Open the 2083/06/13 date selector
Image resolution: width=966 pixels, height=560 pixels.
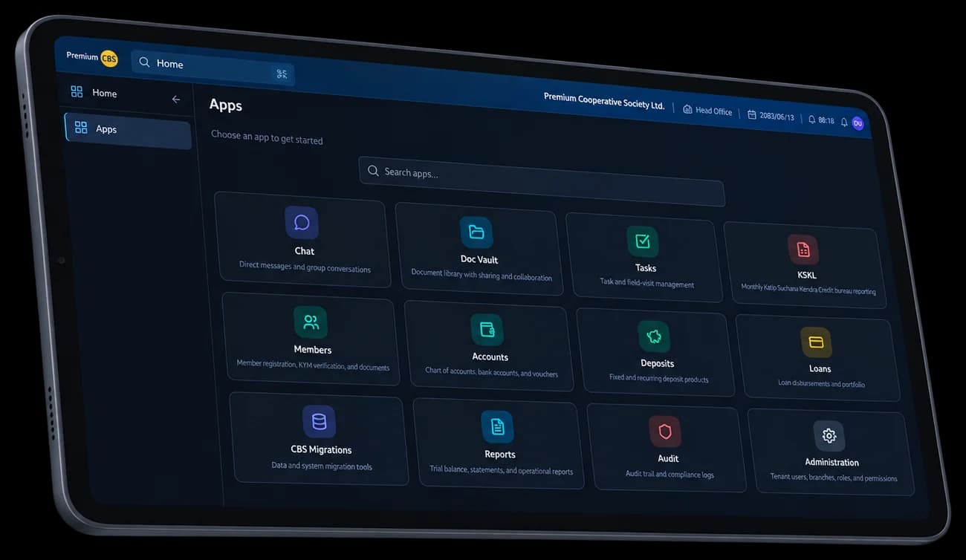pos(771,116)
